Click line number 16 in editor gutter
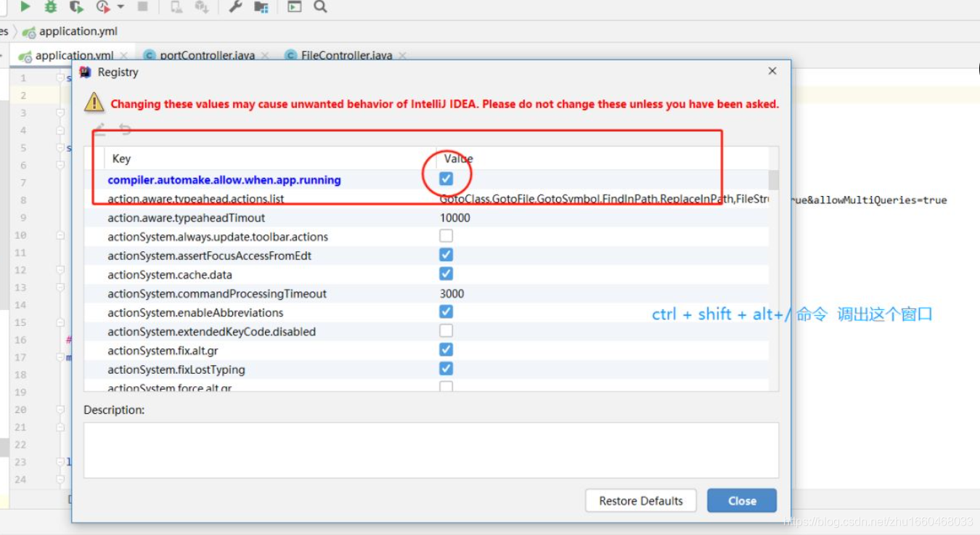980x535 pixels. point(20,340)
